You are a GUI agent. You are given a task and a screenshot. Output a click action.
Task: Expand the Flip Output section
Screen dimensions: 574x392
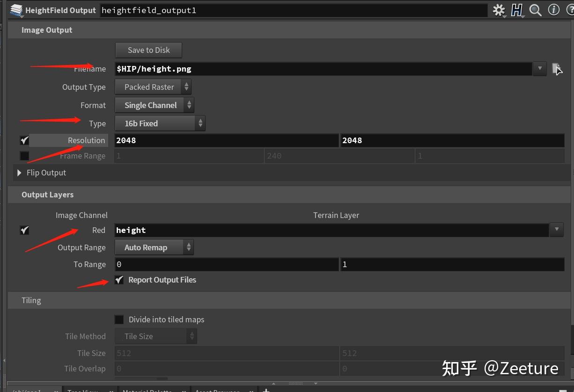(19, 173)
